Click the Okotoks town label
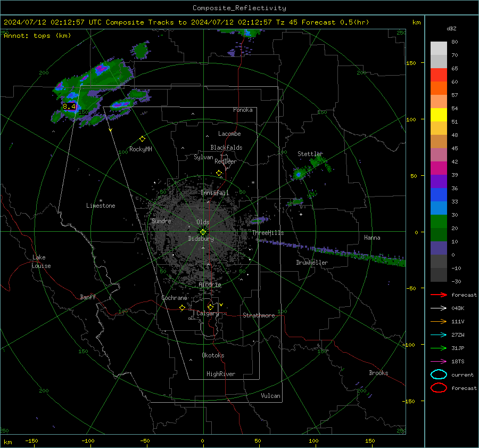Viewport: 479px width, 448px height. (213, 355)
